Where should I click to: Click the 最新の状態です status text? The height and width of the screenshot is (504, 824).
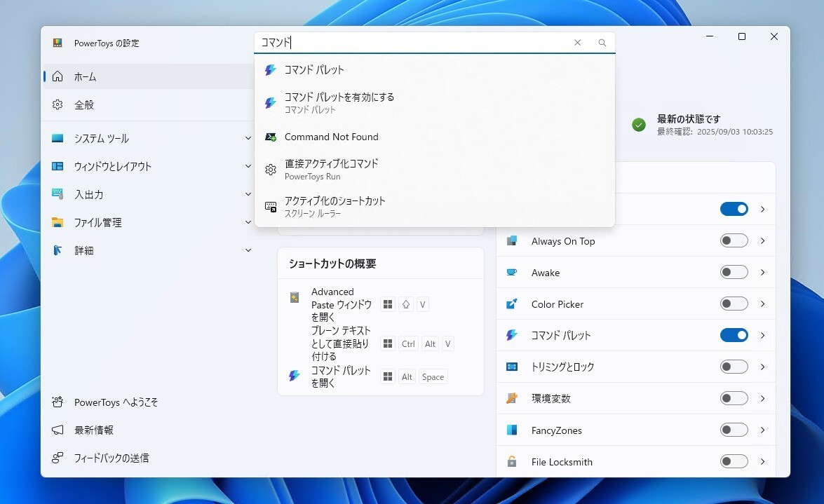(689, 118)
